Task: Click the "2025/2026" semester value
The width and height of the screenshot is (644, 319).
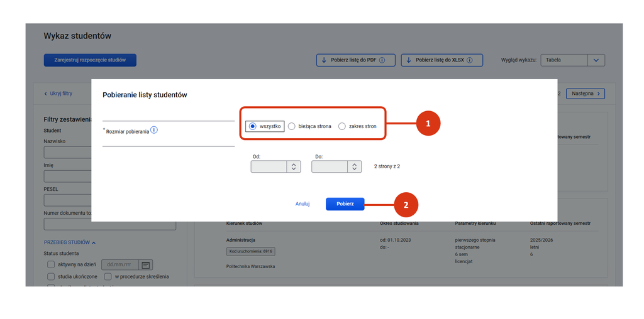Action: tap(541, 240)
